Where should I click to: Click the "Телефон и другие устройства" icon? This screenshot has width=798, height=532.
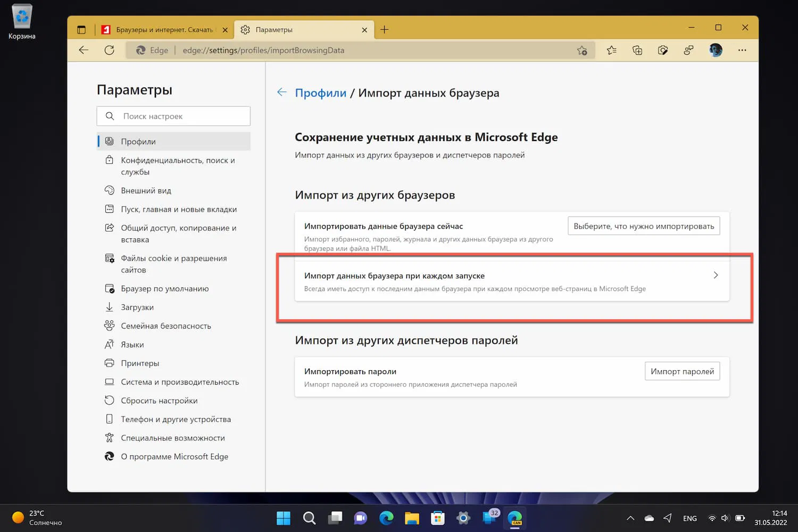coord(109,419)
